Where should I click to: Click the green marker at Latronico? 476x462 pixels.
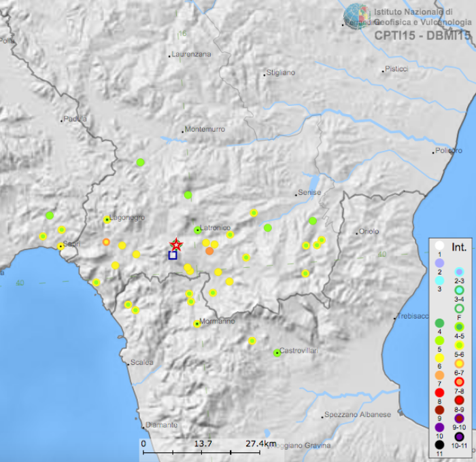pyautogui.click(x=197, y=230)
